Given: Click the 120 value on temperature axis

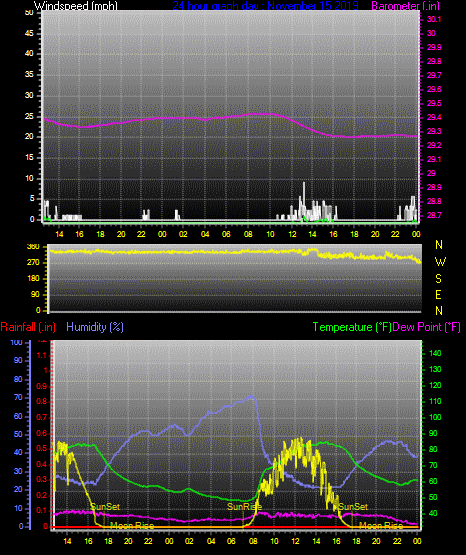Looking at the screenshot, I should [435, 385].
